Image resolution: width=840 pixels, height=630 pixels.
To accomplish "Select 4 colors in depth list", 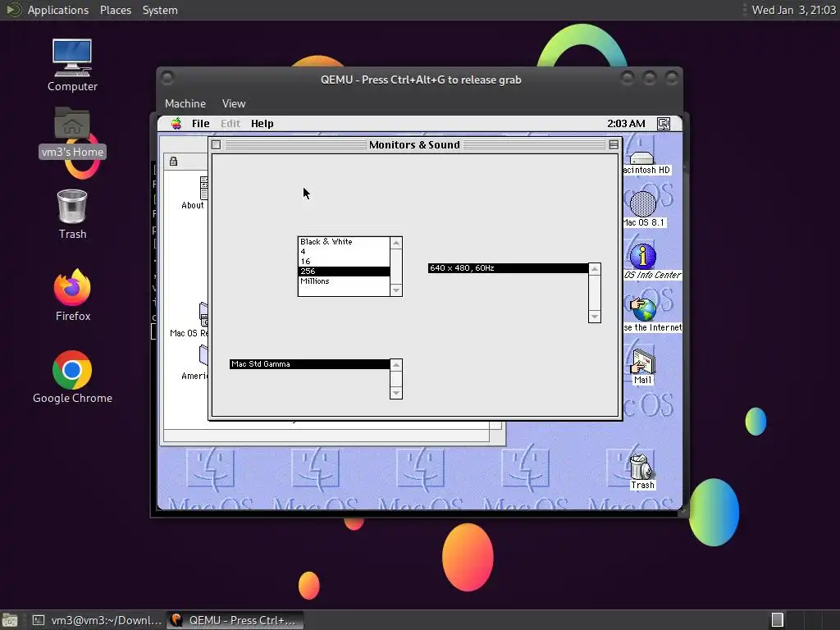I will point(344,251).
